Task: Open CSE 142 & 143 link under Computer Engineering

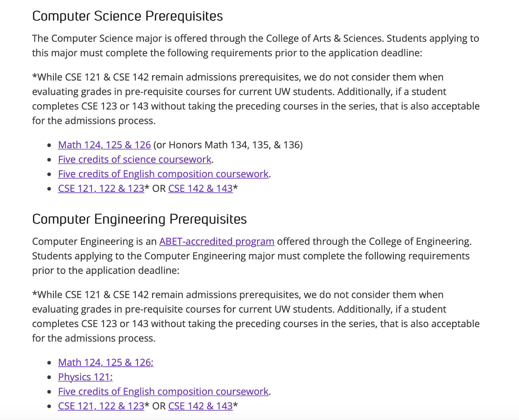Action: click(200, 406)
